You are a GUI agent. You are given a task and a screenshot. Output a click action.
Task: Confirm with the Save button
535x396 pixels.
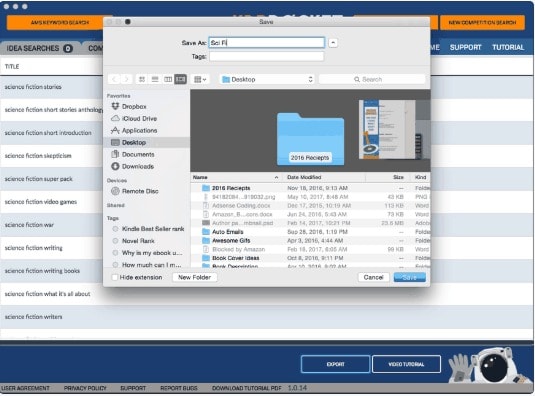click(409, 277)
